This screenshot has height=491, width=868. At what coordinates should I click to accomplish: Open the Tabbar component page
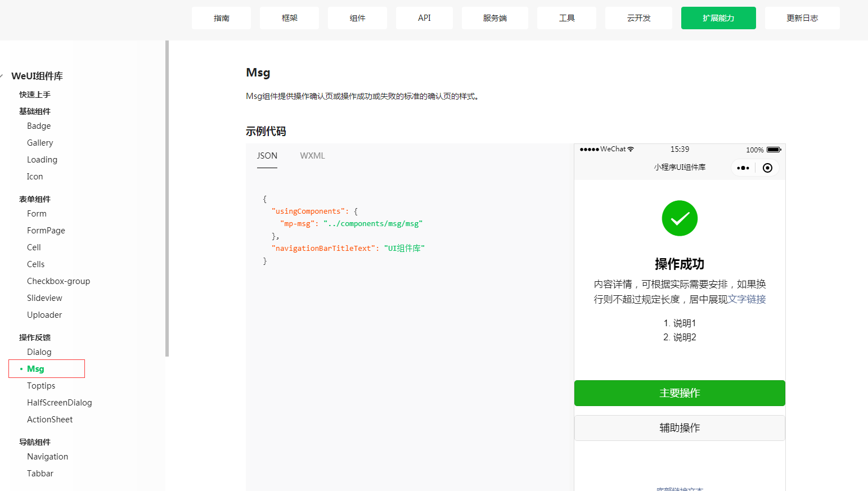coord(41,474)
